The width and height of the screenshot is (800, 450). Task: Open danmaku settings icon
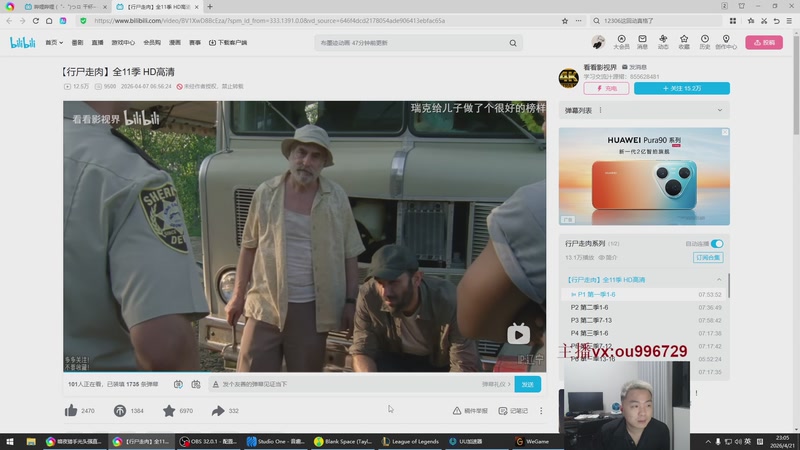click(x=196, y=384)
